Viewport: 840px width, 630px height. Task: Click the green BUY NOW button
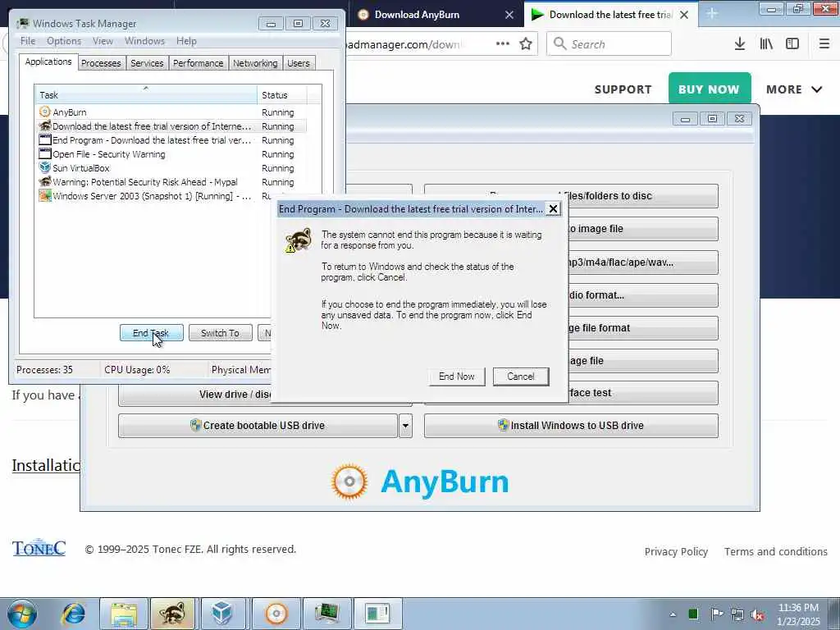click(x=710, y=89)
